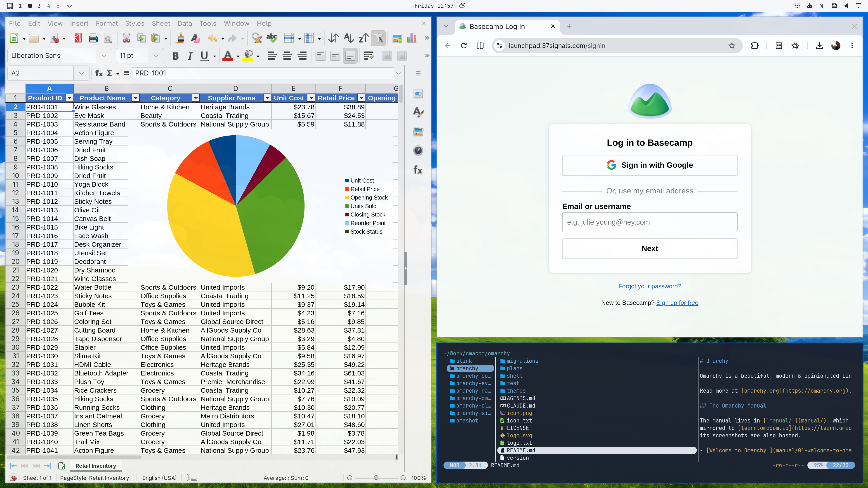Click the zoom slider handle

(376, 478)
